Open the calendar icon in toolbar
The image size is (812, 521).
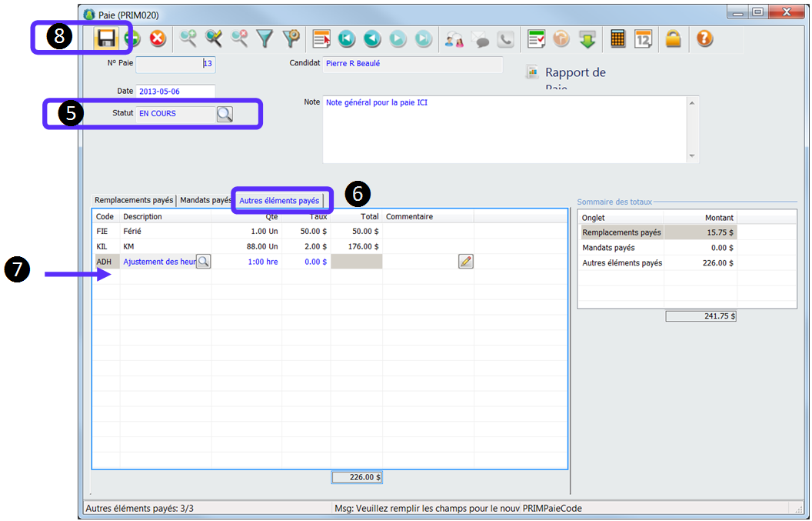pyautogui.click(x=643, y=38)
